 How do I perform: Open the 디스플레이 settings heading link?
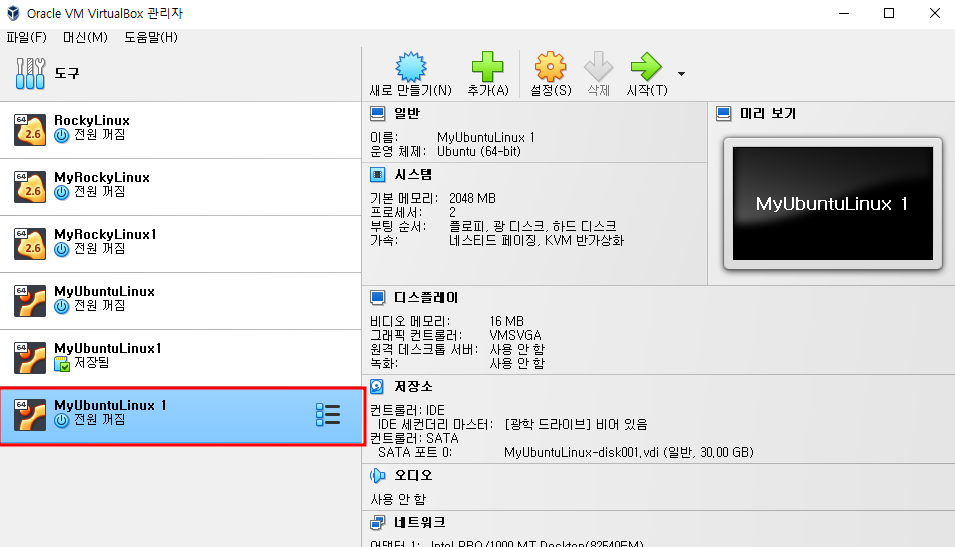(x=426, y=297)
